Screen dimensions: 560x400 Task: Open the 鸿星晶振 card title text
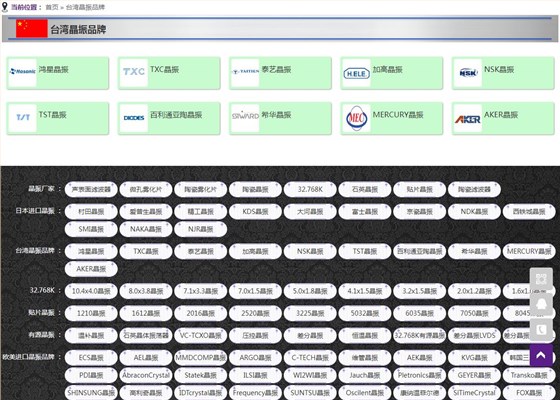tap(54, 69)
